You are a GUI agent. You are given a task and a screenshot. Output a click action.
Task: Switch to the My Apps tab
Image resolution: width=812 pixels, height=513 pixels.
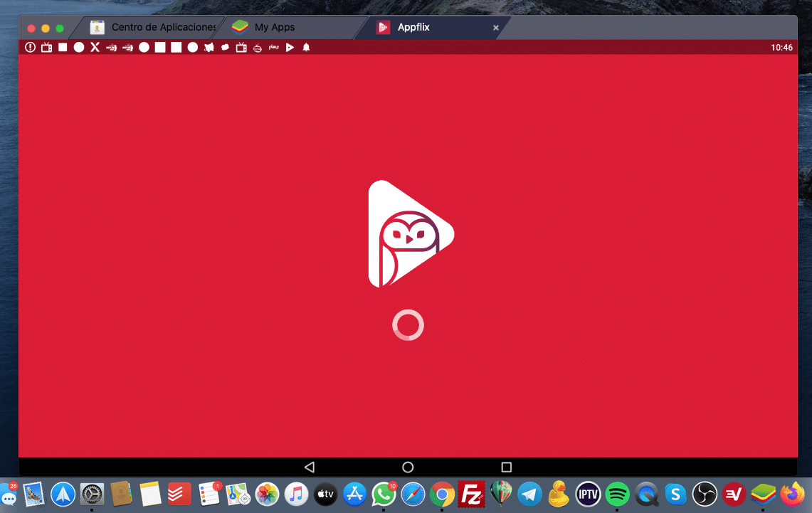click(274, 27)
